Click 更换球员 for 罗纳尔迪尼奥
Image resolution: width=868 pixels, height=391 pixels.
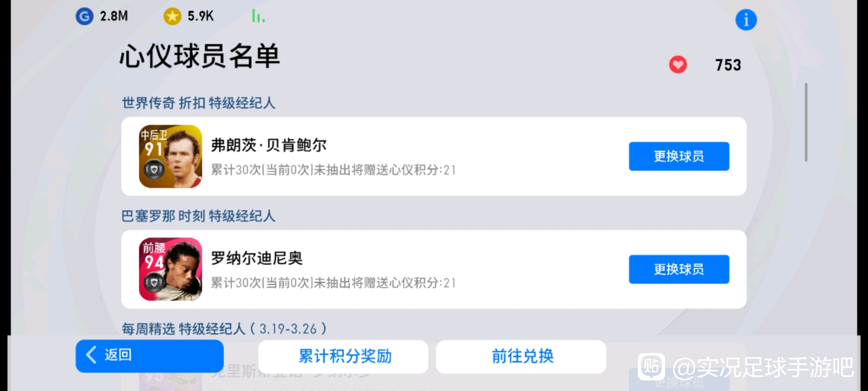[x=679, y=269]
